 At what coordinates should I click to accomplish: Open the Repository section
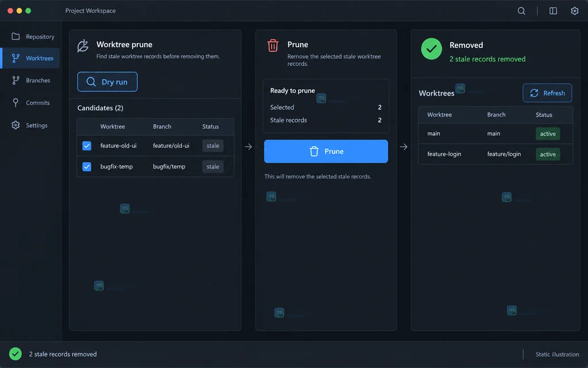click(x=31, y=36)
